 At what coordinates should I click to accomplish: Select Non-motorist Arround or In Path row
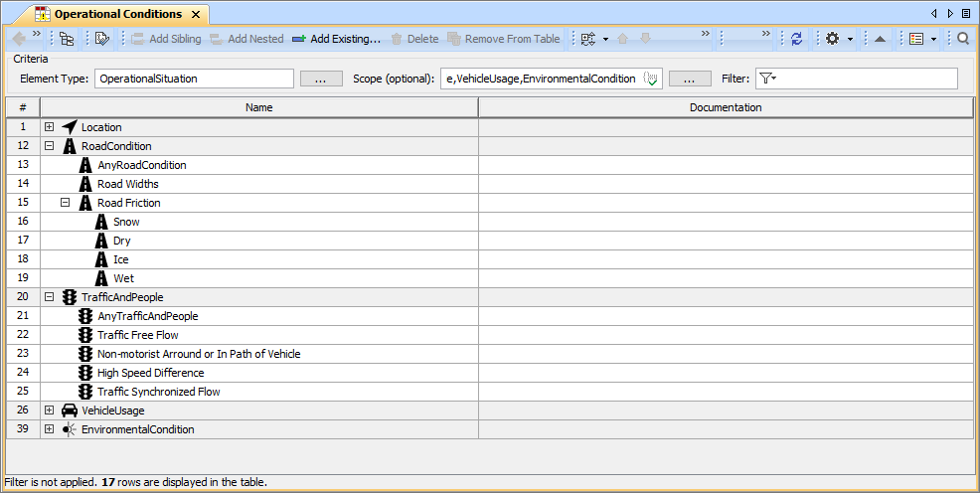coord(199,354)
